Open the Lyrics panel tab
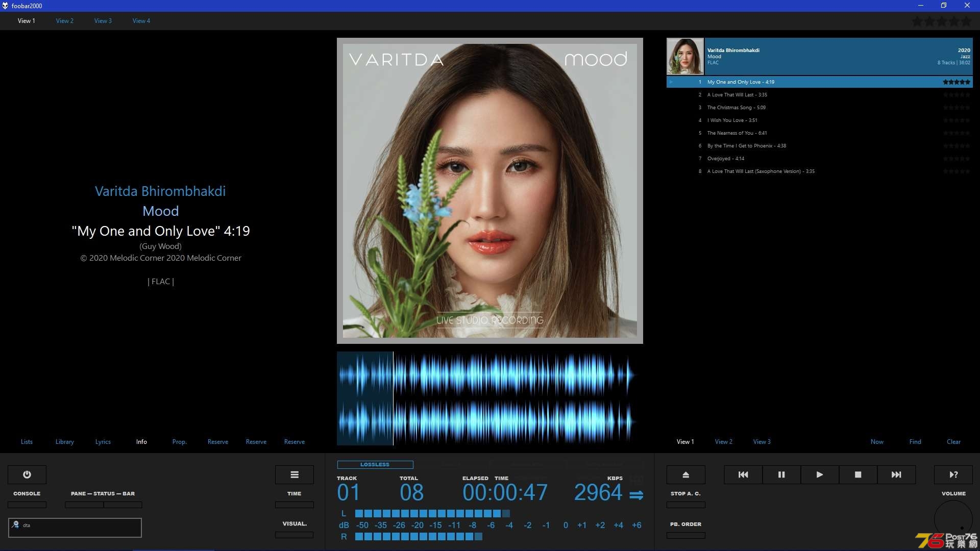The height and width of the screenshot is (551, 980). click(x=103, y=442)
